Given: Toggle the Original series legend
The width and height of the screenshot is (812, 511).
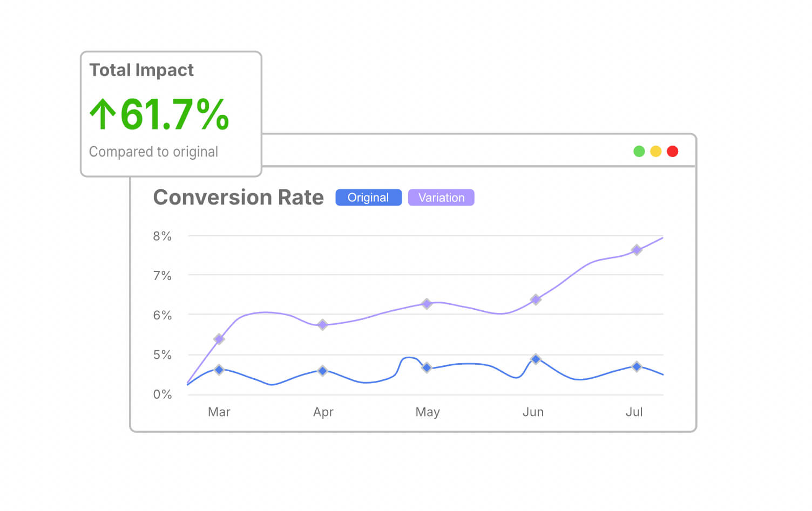Looking at the screenshot, I should pyautogui.click(x=368, y=197).
